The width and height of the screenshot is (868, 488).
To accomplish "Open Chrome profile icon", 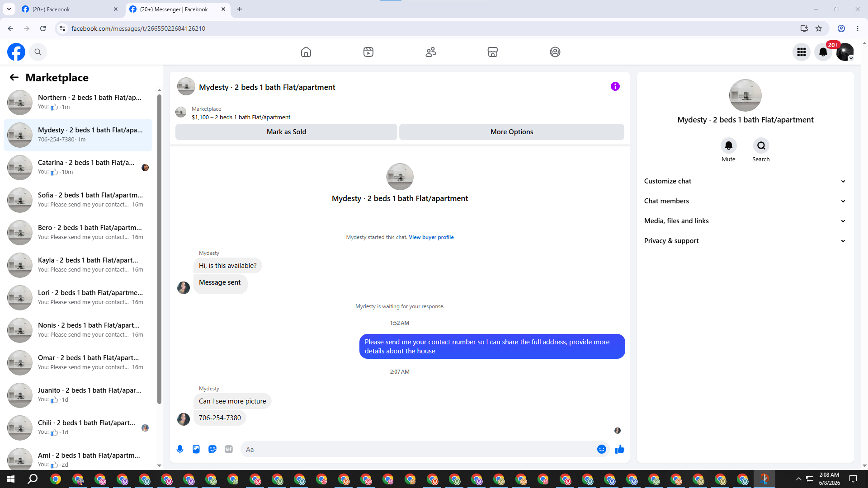I will [841, 28].
